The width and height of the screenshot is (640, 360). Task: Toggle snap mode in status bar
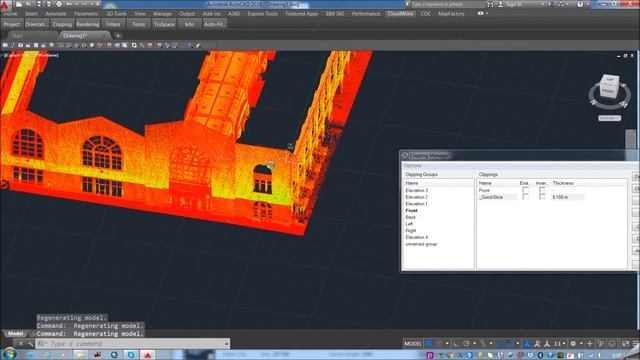(x=439, y=344)
